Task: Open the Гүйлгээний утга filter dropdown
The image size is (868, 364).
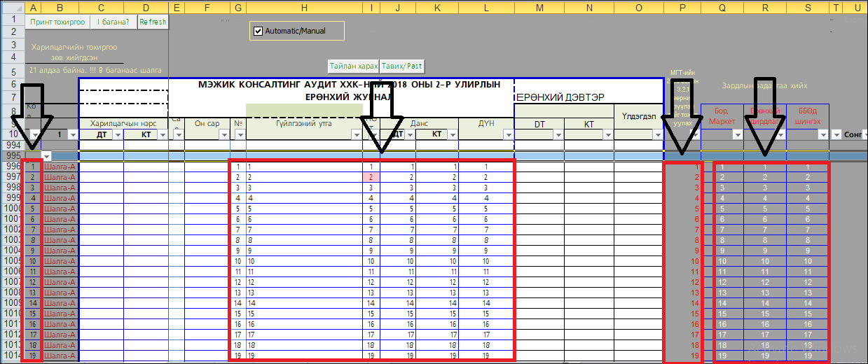Action: [x=356, y=134]
